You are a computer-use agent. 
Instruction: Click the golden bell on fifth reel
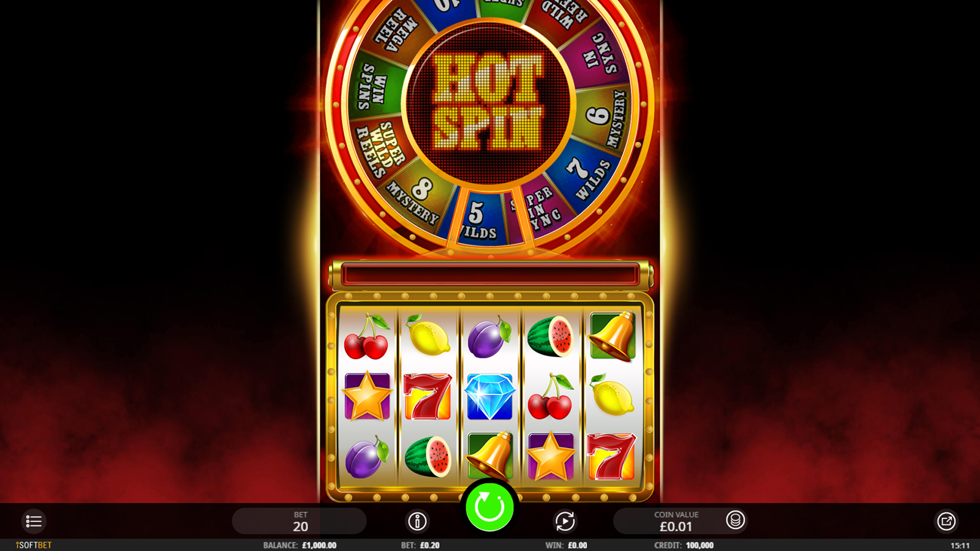[x=612, y=335]
